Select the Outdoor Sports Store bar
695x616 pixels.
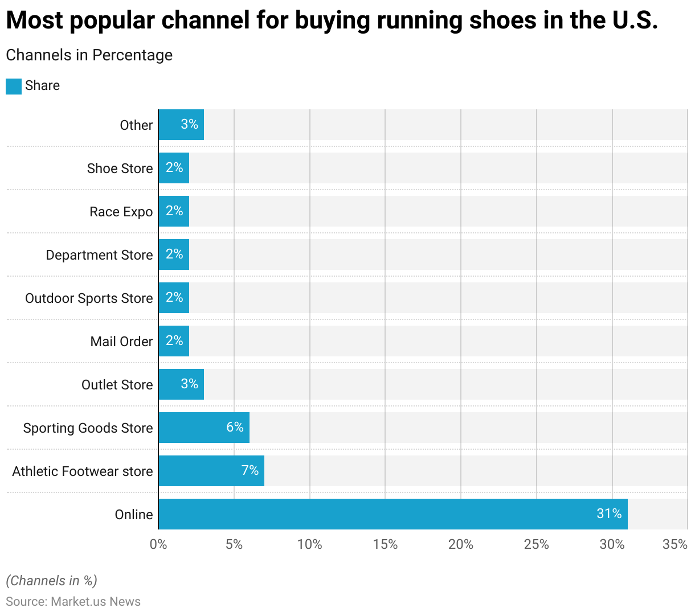pos(174,298)
